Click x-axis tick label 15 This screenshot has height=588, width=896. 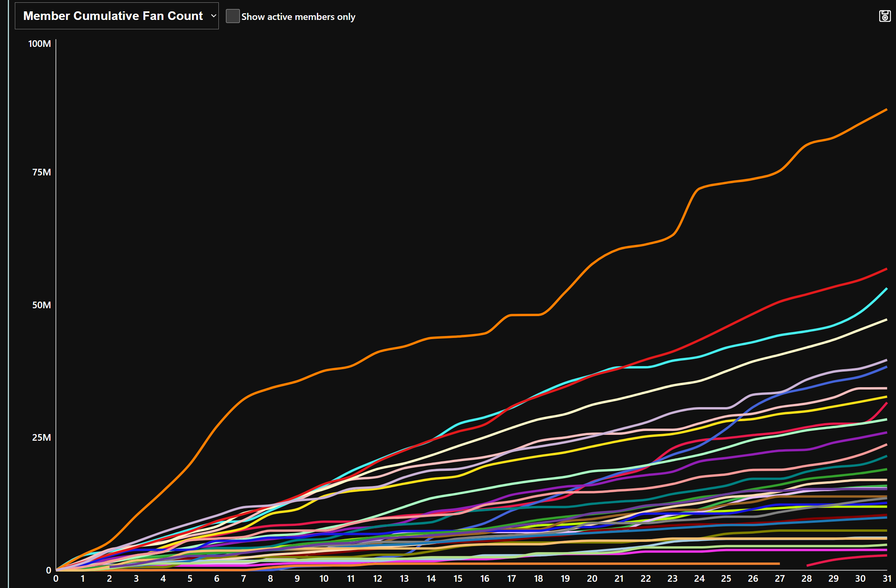[458, 579]
